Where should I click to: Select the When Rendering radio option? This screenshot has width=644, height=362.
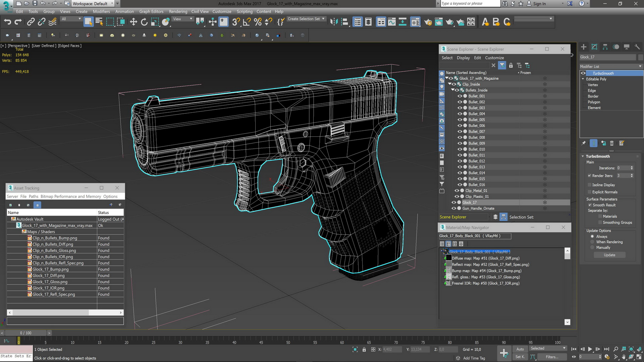[592, 242]
